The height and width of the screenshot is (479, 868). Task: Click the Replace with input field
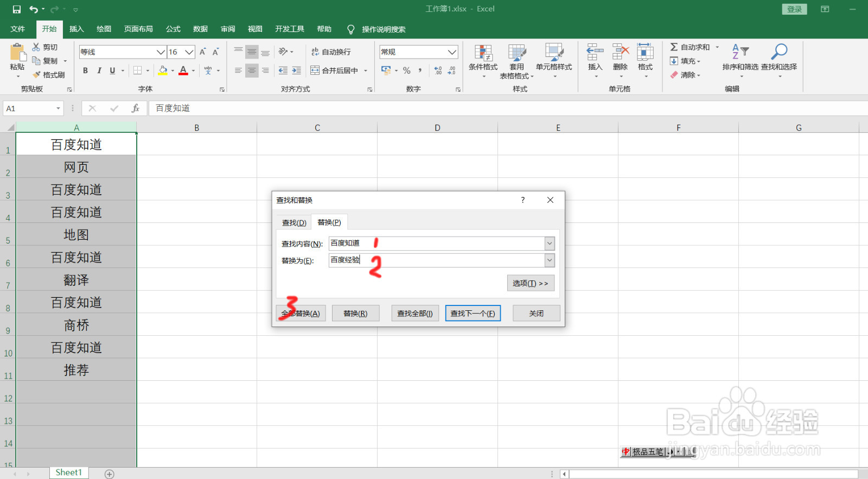pos(437,260)
